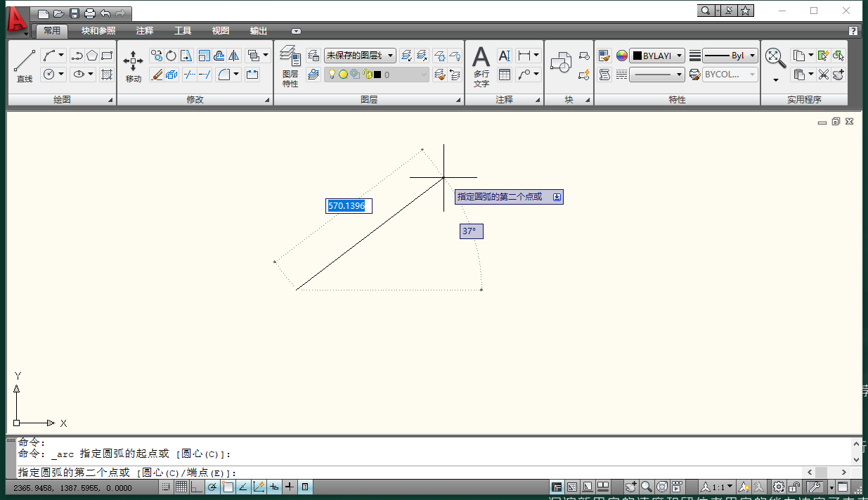
Task: Click the Extend tool icon
Action: coord(205,74)
